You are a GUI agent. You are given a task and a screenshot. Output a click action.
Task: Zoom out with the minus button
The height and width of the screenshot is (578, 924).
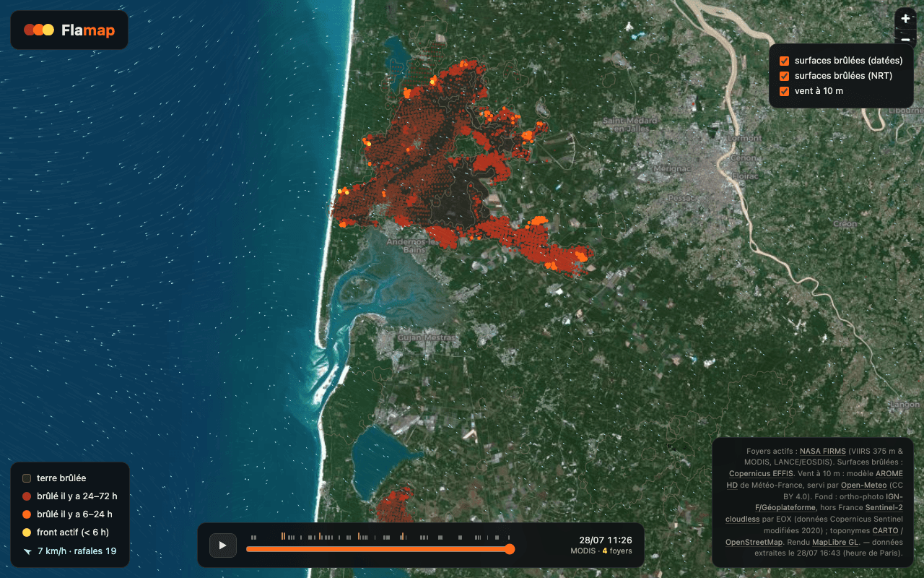(905, 39)
